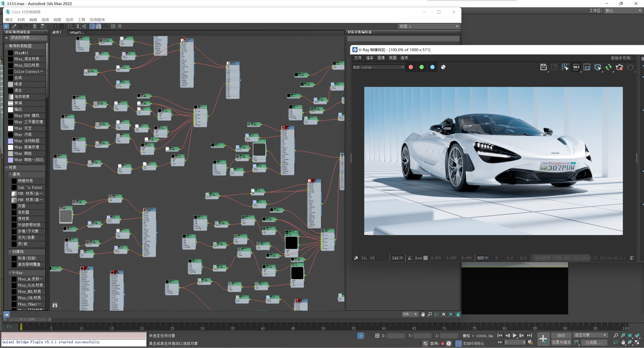The width and height of the screenshot is (644, 348).
Task: Click the 设置关键点 button
Action: [561, 343]
